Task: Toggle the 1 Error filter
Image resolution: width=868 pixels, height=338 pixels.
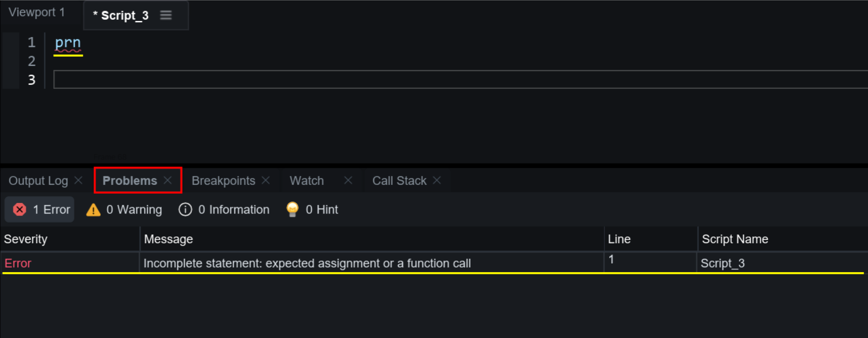Action: (x=40, y=209)
